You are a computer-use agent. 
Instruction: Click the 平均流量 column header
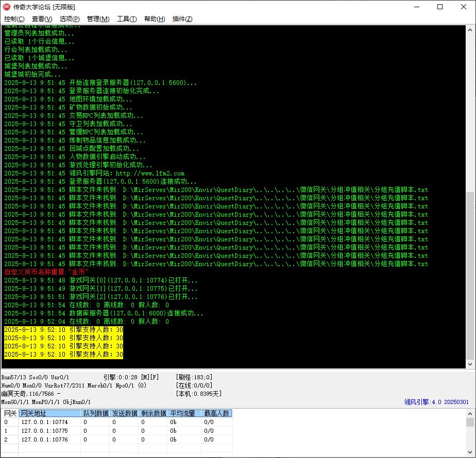(184, 413)
